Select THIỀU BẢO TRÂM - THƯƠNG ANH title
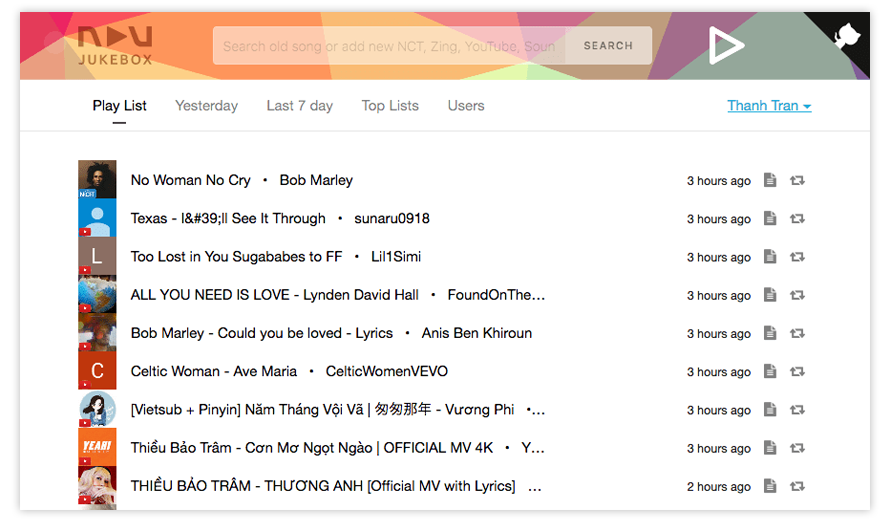This screenshot has height=521, width=890. click(x=323, y=486)
